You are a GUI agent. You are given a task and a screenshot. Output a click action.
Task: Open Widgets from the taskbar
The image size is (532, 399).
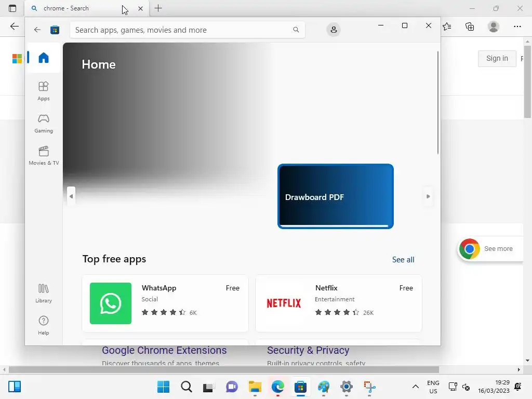[15, 387]
